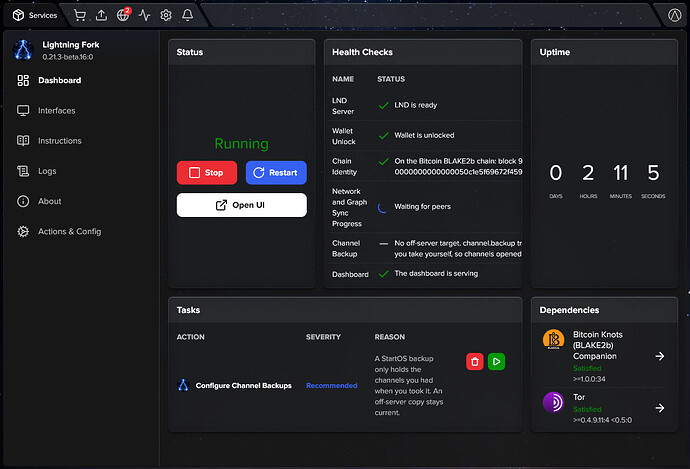Click the loading spinner beside Waiting for peers

point(383,208)
